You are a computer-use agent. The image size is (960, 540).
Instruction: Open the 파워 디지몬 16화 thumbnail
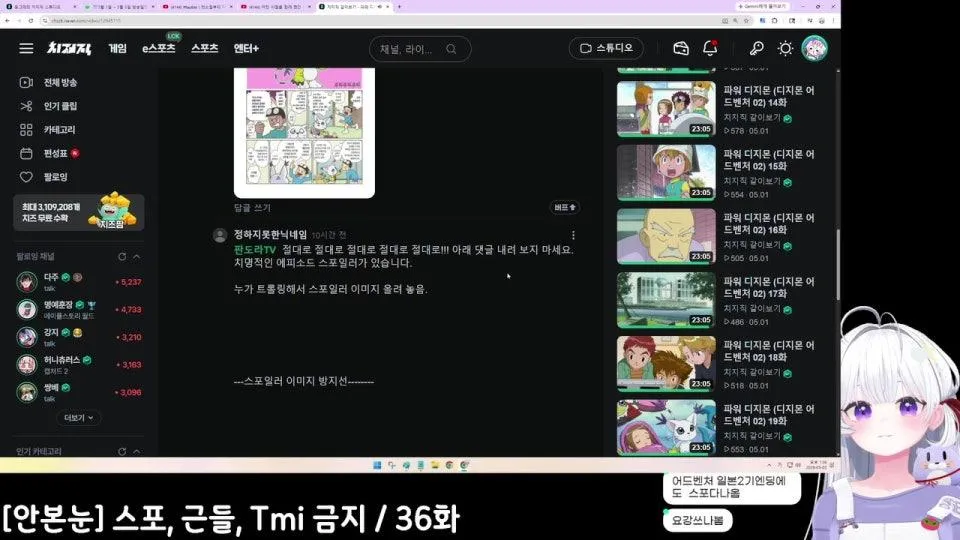tap(666, 236)
